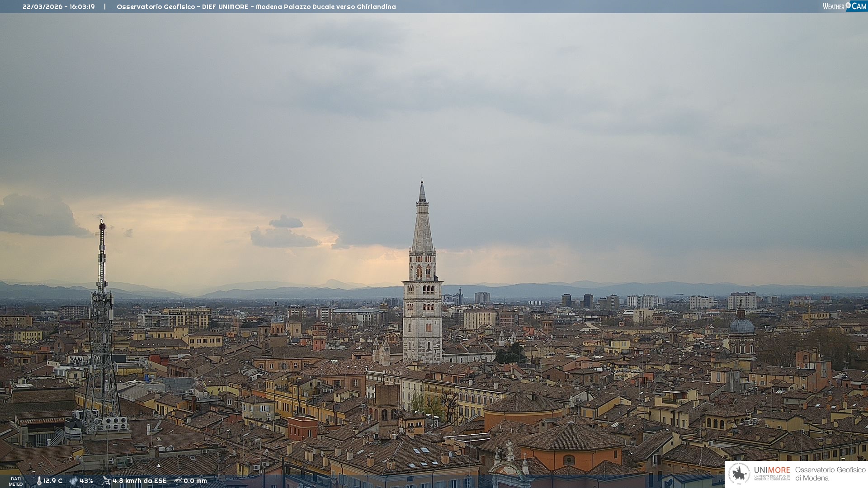The height and width of the screenshot is (488, 868).
Task: Click the 12.9 C temperature reading
Action: [x=53, y=481]
